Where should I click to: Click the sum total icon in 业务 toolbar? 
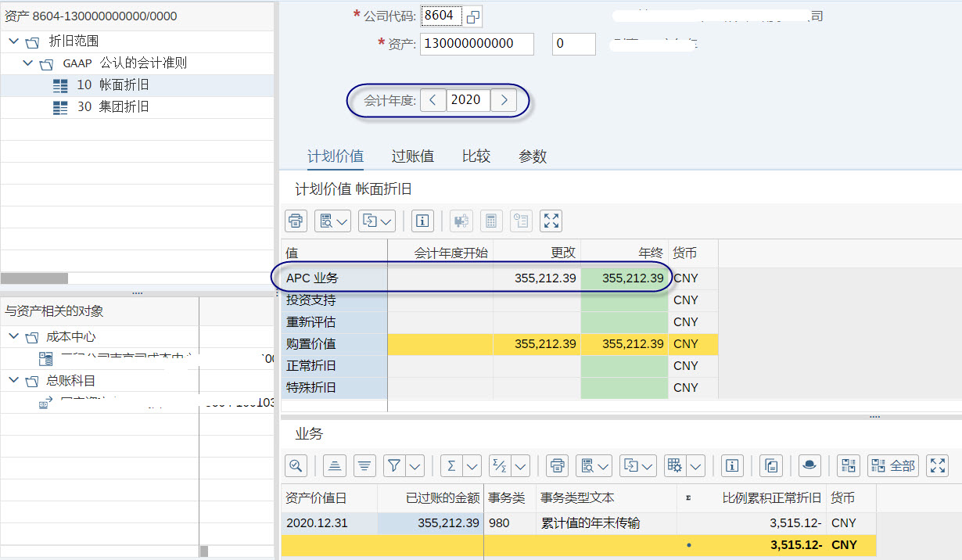[x=451, y=466]
